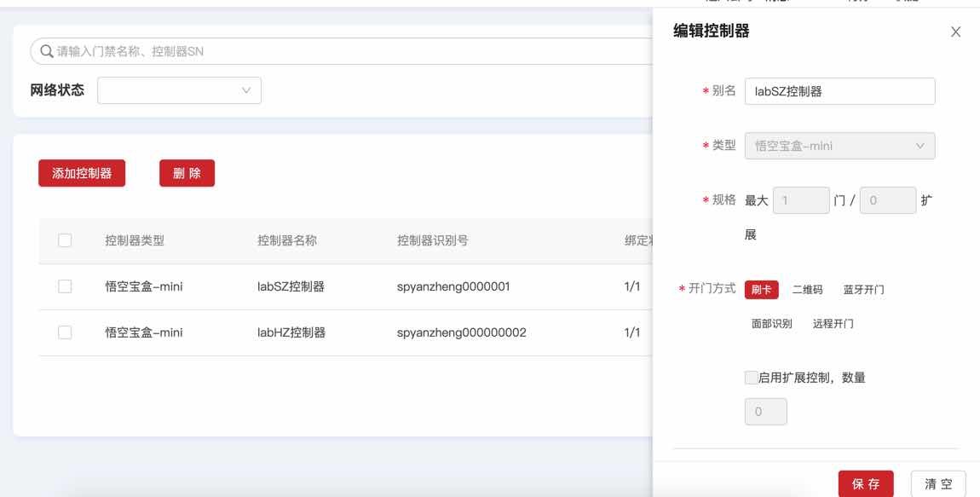The image size is (980, 497).
Task: Enable the 启用扩展控制 checkbox
Action: 751,378
